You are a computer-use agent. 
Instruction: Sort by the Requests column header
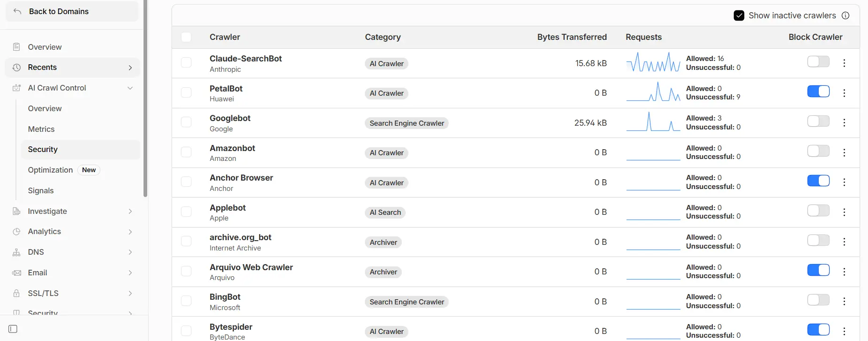(643, 37)
